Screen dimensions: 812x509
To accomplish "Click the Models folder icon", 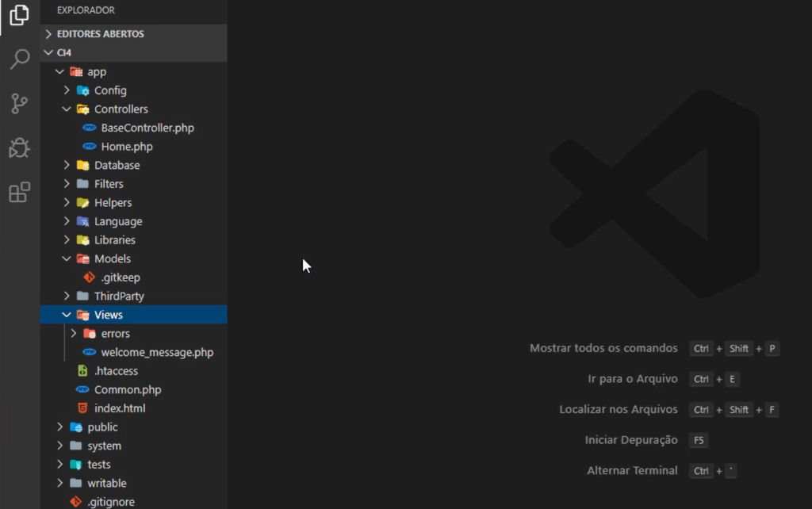I will [82, 258].
